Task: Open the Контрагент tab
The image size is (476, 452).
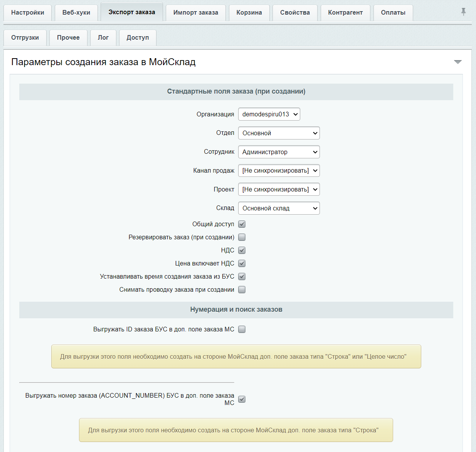Action: 345,13
